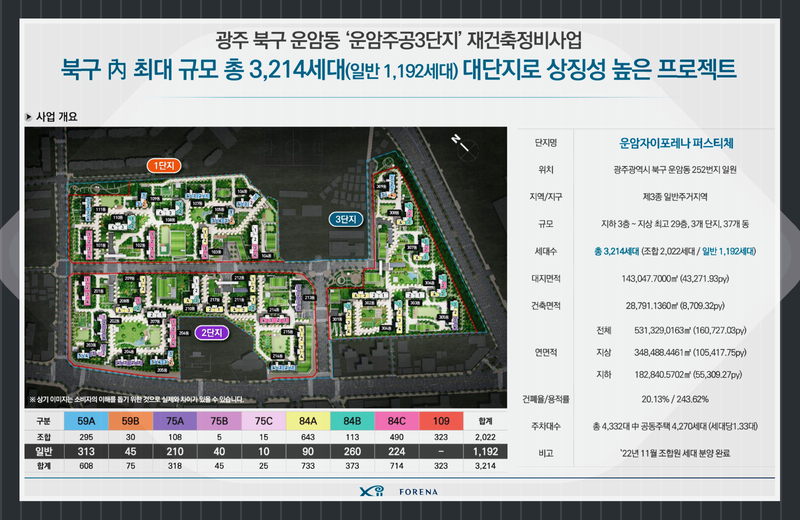Click the 세대수 row label
This screenshot has height=520, width=800.
point(545,251)
